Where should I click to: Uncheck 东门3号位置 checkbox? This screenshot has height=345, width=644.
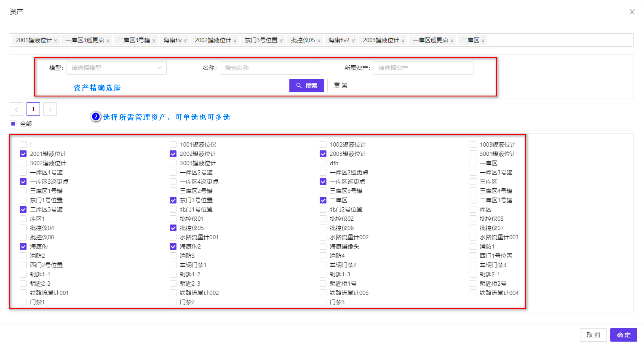[173, 200]
